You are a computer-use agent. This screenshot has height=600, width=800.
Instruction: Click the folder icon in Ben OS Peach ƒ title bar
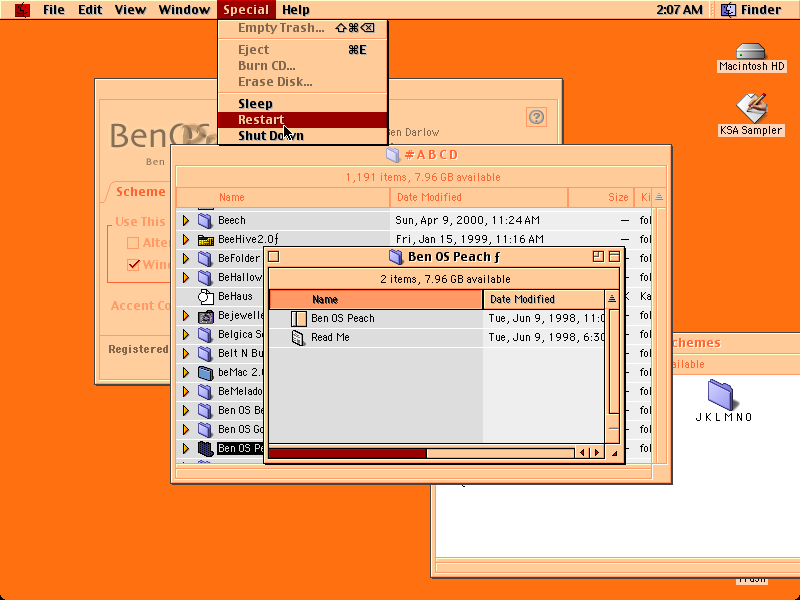pos(395,257)
